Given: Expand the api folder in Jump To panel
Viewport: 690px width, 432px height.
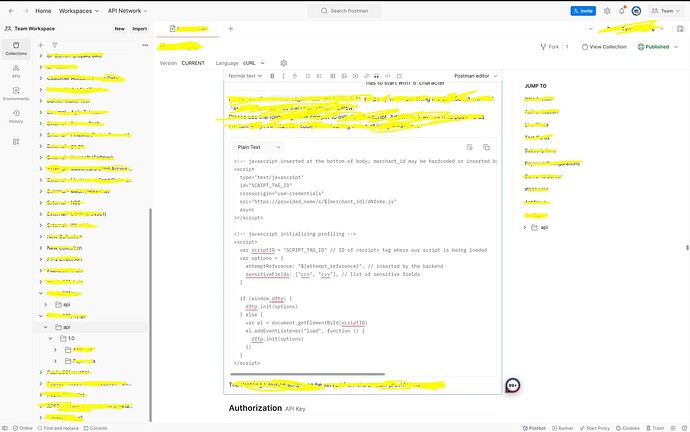Looking at the screenshot, I should point(525,227).
